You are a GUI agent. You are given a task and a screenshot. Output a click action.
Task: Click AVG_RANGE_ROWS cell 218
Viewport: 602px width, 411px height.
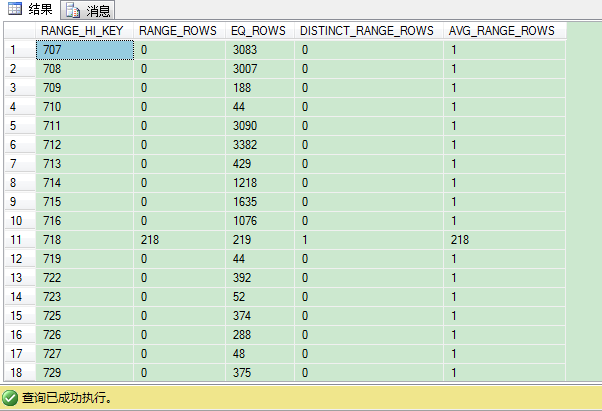pos(504,240)
